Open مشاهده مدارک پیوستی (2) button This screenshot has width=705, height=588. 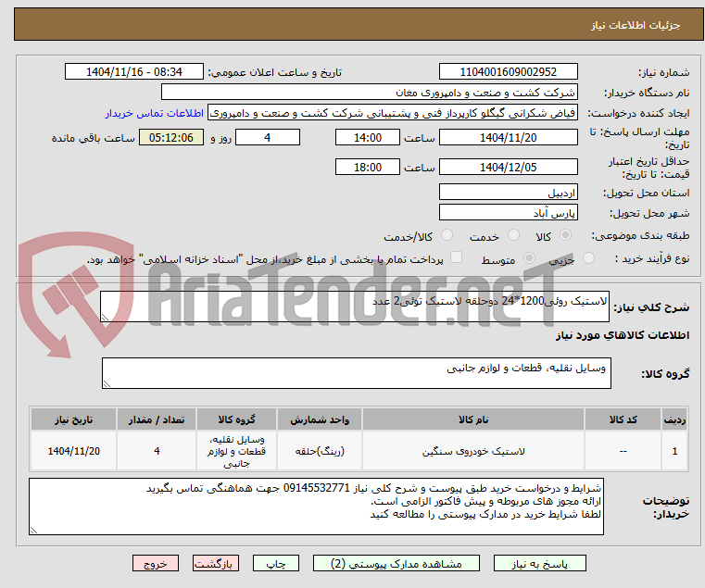tap(397, 563)
